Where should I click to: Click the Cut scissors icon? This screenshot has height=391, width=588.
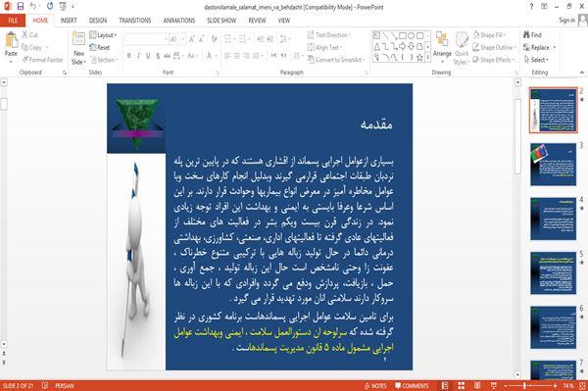click(x=25, y=35)
